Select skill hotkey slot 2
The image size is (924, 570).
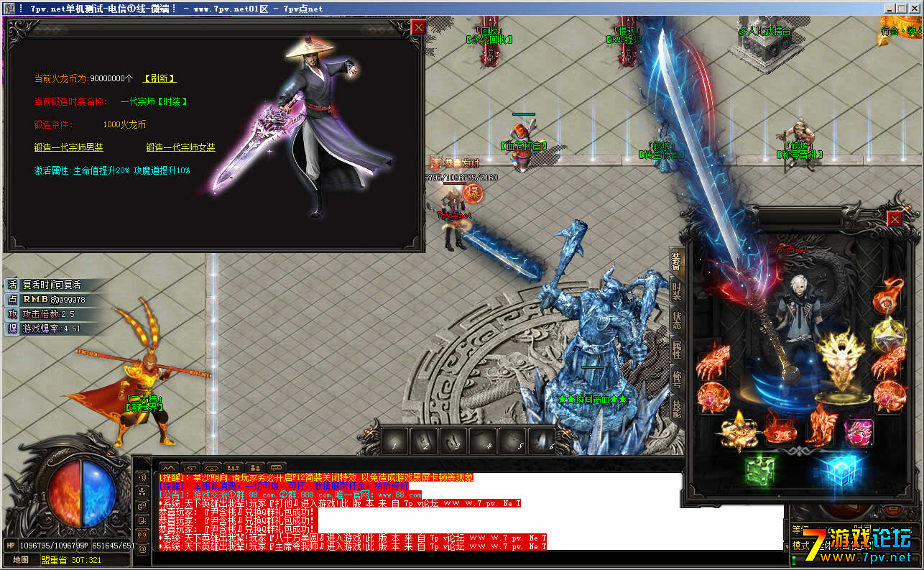tap(425, 441)
